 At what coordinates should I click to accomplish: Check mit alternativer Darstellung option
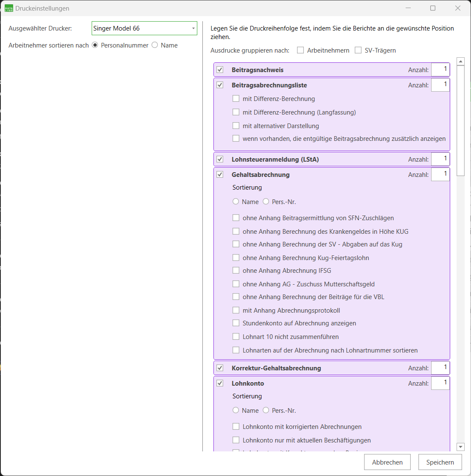[236, 126]
